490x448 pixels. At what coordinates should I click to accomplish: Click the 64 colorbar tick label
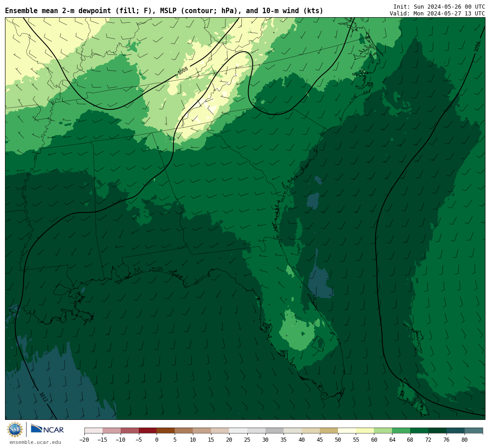pos(392,439)
